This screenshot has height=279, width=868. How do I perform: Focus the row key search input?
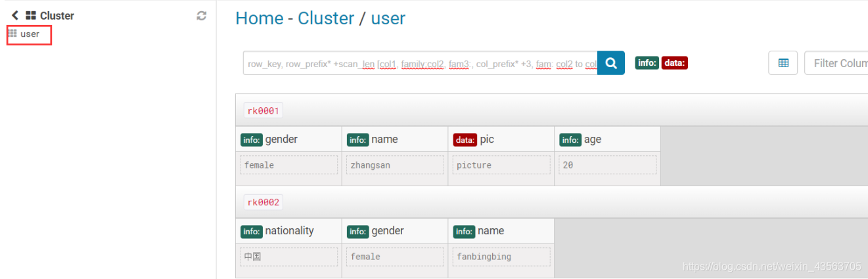tap(420, 63)
